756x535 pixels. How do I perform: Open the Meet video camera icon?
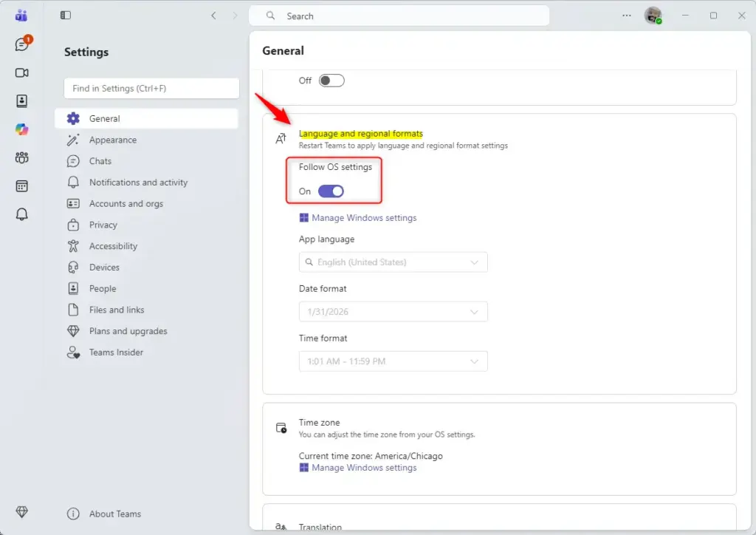[x=21, y=73]
